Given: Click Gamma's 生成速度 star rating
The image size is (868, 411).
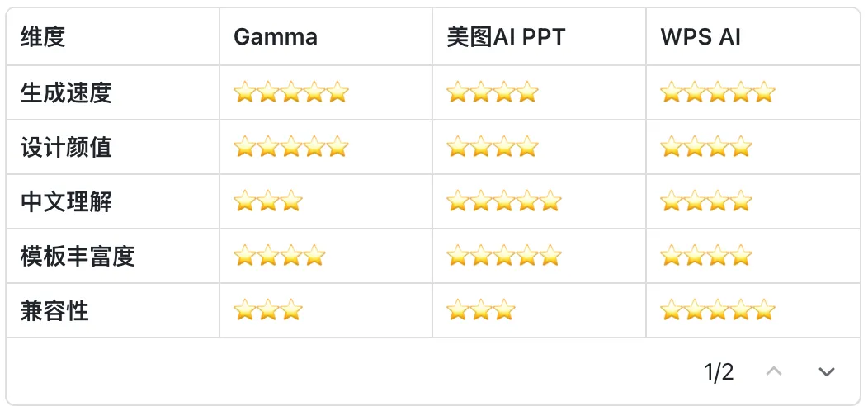Looking at the screenshot, I should point(291,92).
